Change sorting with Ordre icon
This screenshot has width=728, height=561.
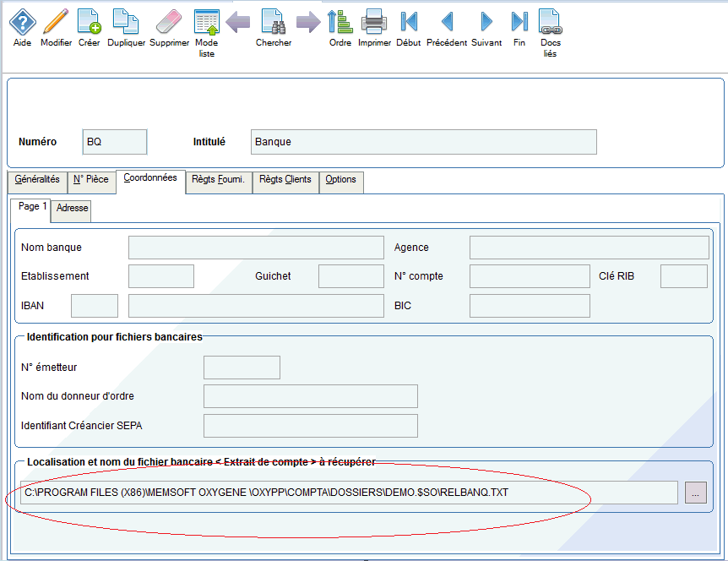pyautogui.click(x=340, y=21)
